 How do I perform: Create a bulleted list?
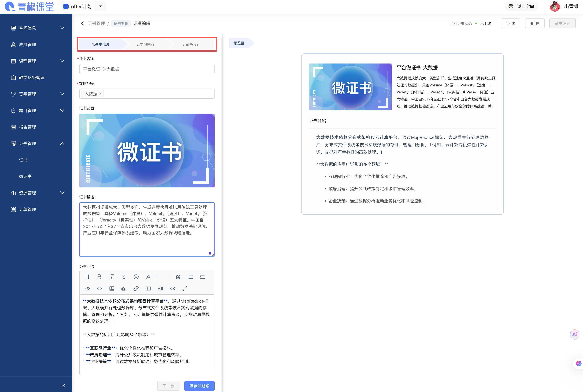point(190,277)
